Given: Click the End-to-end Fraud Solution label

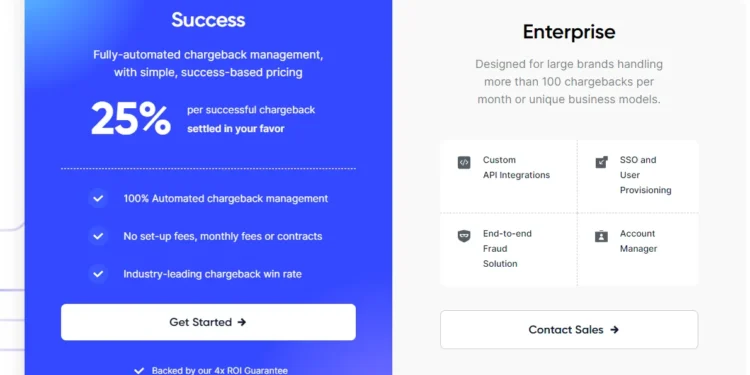Looking at the screenshot, I should coord(507,249).
